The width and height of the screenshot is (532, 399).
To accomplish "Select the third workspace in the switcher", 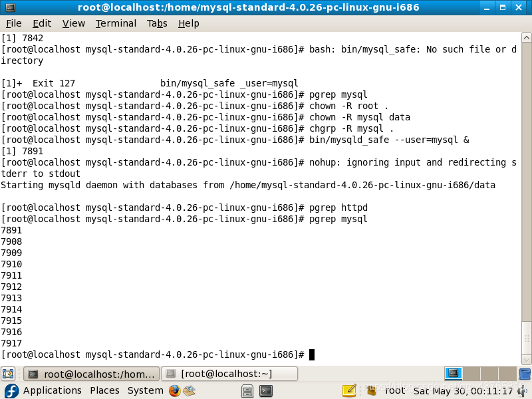I will pos(489,374).
